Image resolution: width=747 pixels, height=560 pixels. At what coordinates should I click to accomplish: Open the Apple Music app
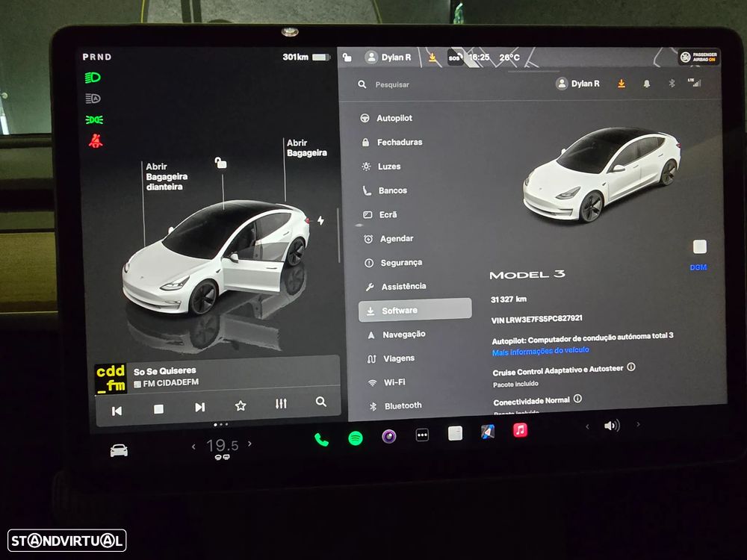[x=520, y=431]
